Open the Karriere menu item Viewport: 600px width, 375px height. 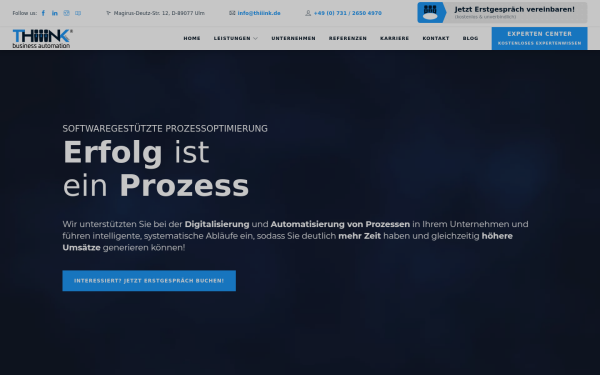(395, 38)
